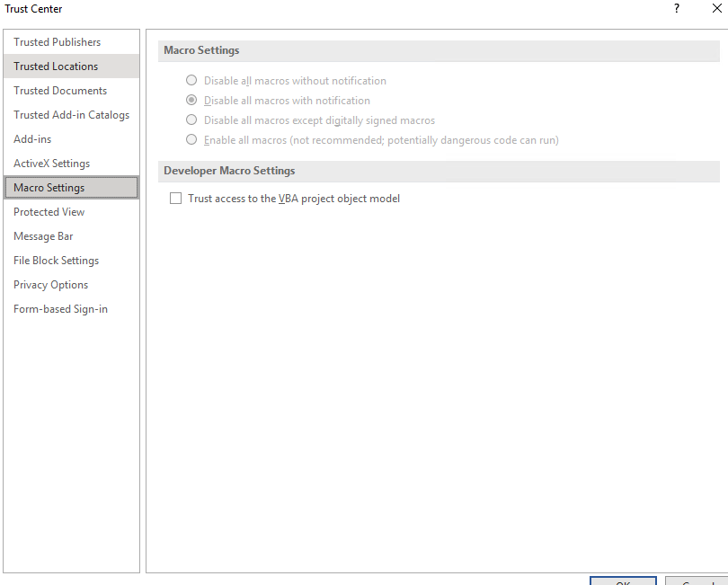Open the Trusted Publishers section
The image size is (728, 585).
tap(71, 41)
